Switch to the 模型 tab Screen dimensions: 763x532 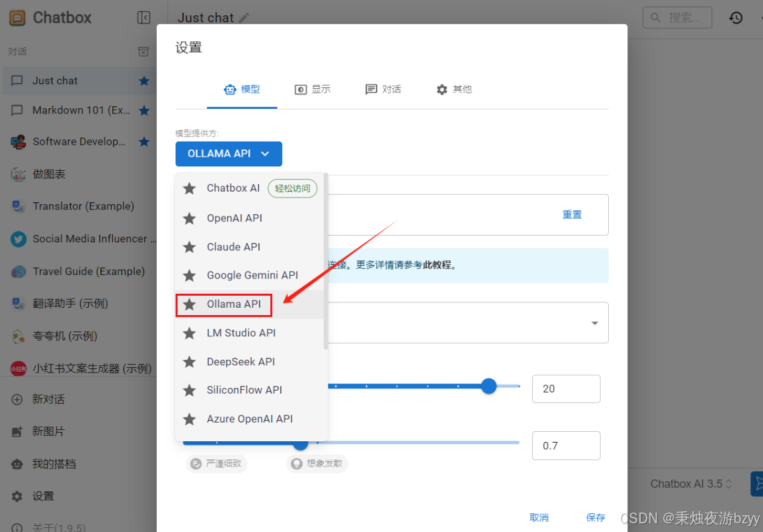click(x=242, y=89)
